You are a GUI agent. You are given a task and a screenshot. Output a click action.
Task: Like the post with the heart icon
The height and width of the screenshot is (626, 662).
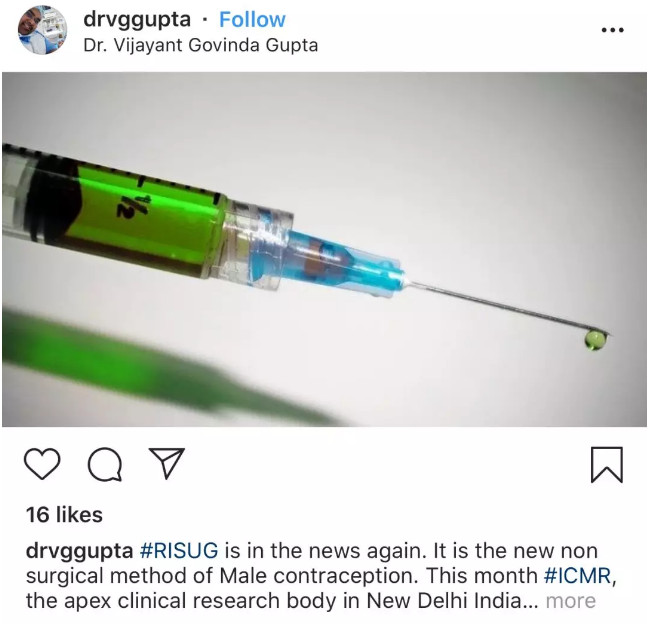[x=42, y=463]
